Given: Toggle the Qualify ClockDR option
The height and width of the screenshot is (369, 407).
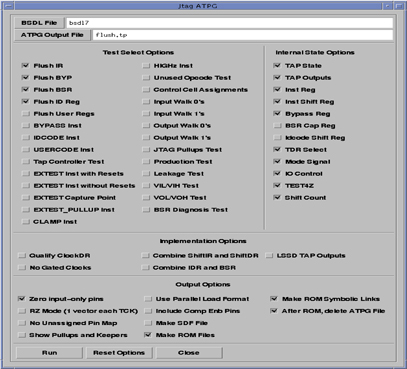Looking at the screenshot, I should pos(22,256).
